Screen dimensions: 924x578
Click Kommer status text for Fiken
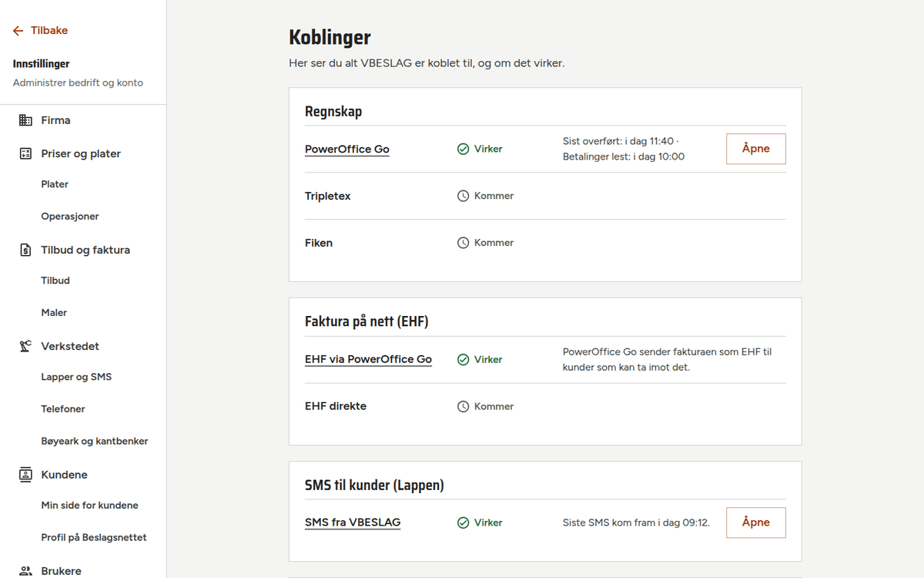(x=494, y=243)
